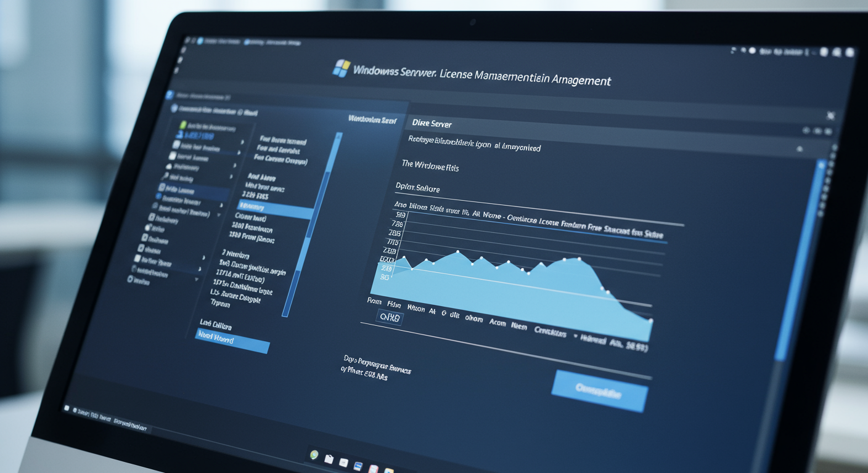Click the "Dplar. Saflare" heading above chart
This screenshot has width=868, height=473.
tap(417, 187)
